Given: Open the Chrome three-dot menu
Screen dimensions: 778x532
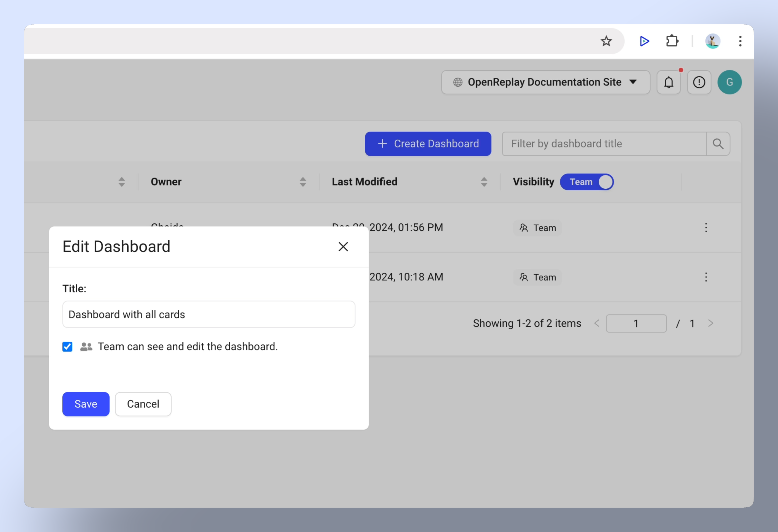Looking at the screenshot, I should 740,41.
